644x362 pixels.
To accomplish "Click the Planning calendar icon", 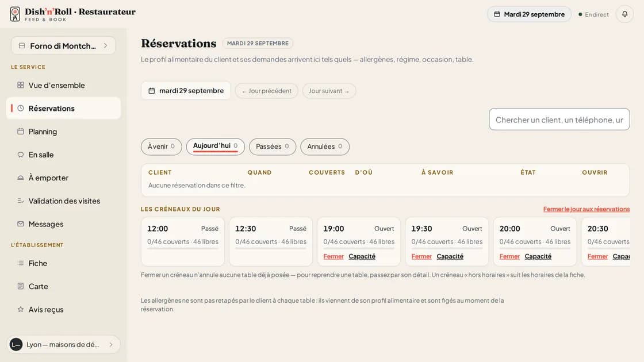I will point(21,132).
